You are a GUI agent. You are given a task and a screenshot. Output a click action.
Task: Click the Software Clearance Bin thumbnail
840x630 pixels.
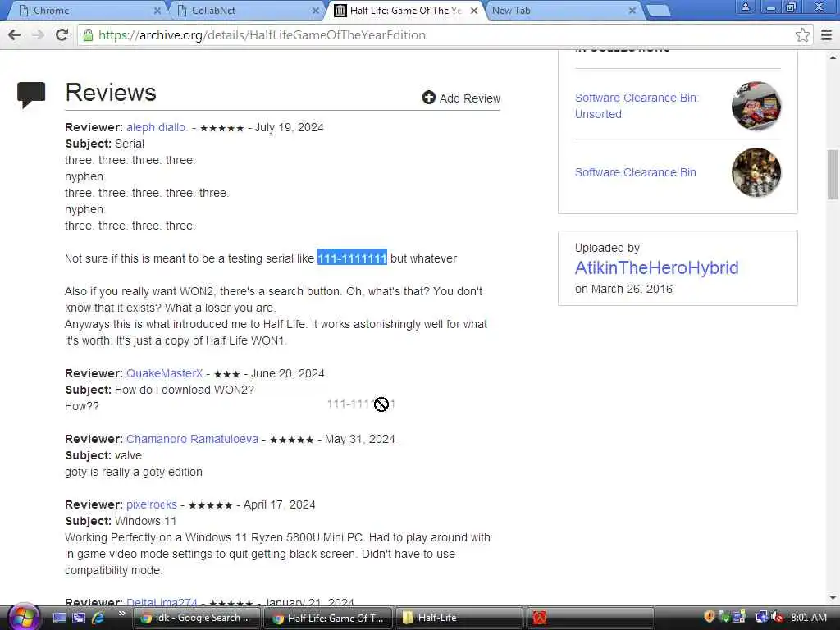756,172
